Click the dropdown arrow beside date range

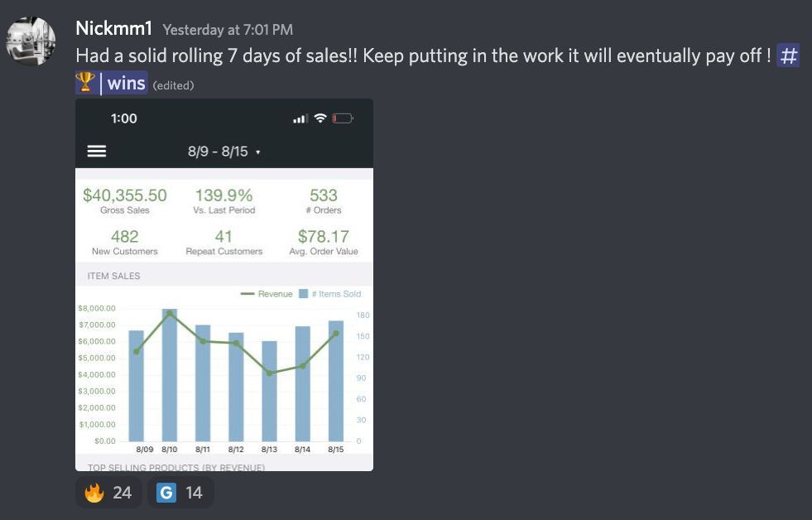258,152
